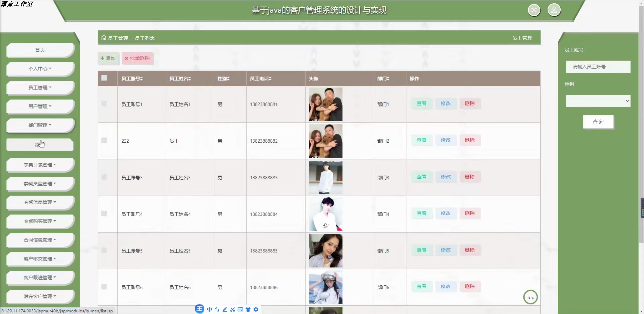Click the 员工账号 search input field

[598, 67]
